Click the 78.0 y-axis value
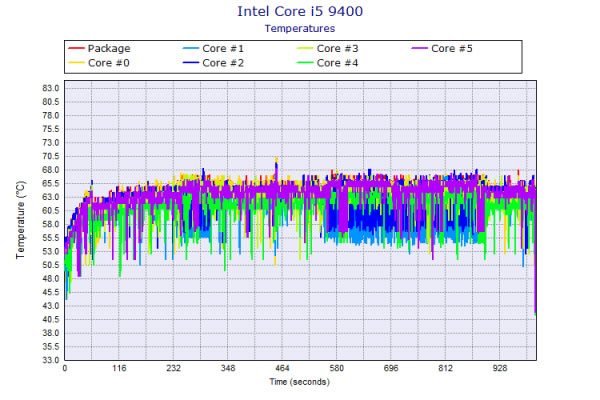The width and height of the screenshot is (600, 400). pos(51,116)
